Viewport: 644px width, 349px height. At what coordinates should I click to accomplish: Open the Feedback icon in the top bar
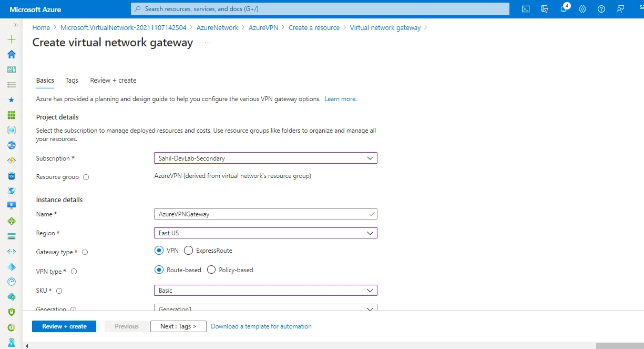(x=620, y=9)
